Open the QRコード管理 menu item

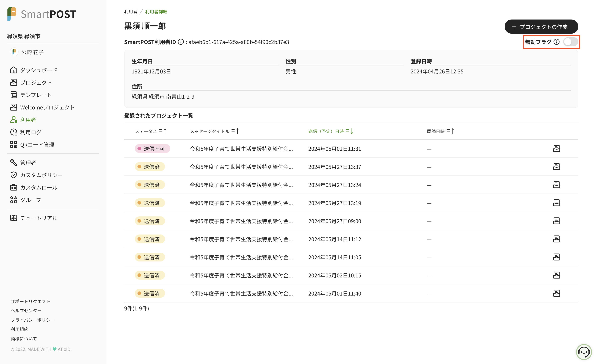pyautogui.click(x=32, y=145)
